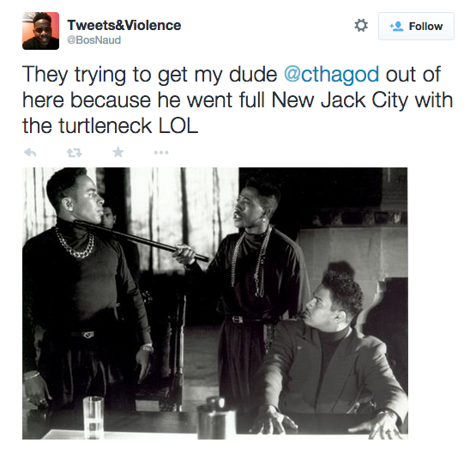Open more options ellipsis under tweet
This screenshot has width=476, height=449.
click(x=161, y=153)
